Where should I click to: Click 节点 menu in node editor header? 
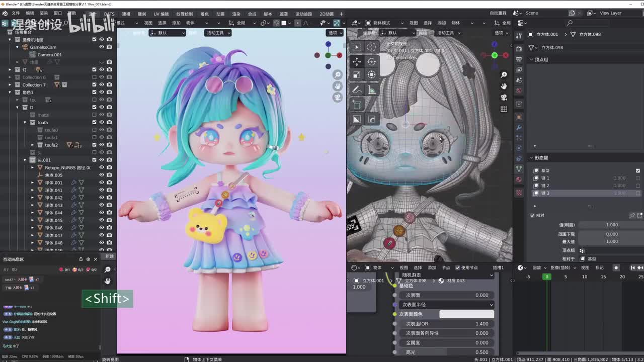coord(446,267)
